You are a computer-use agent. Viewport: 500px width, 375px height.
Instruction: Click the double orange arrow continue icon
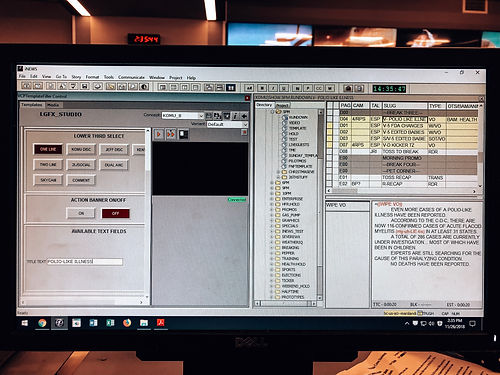pos(171,134)
